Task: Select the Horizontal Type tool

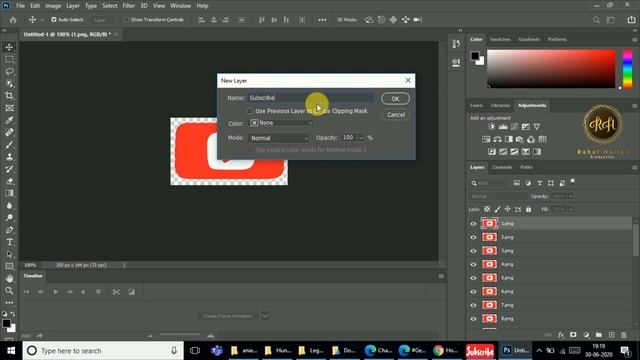Action: (9, 242)
